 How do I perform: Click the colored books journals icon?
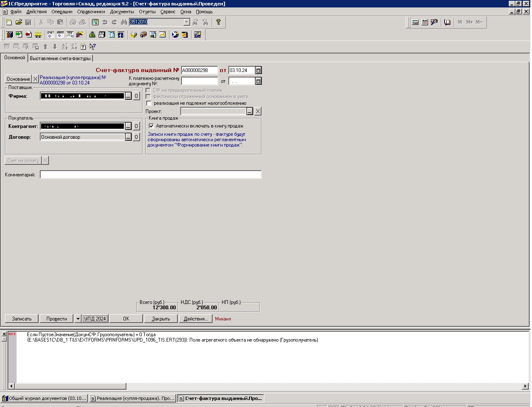click(9, 35)
